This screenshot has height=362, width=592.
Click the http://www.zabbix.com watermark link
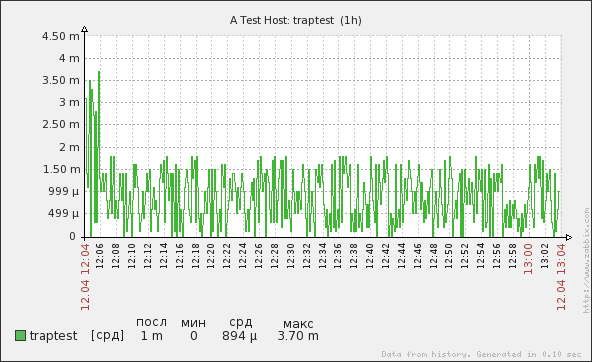point(586,260)
